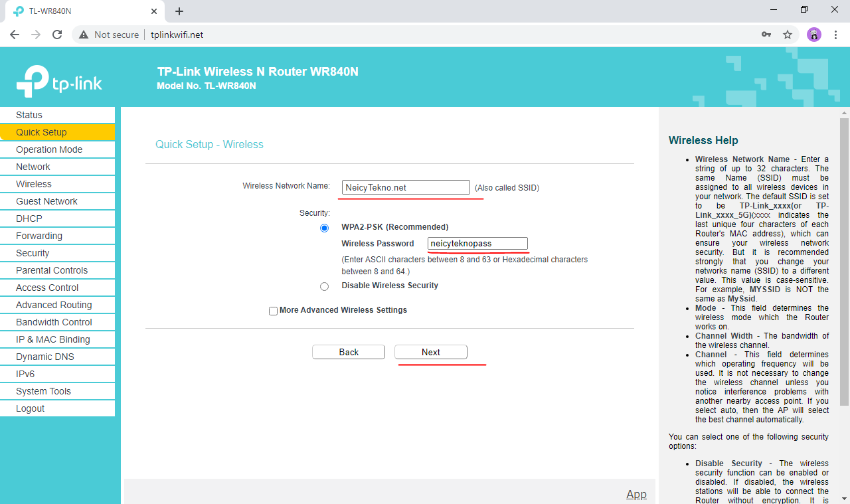850x504 pixels.
Task: Open the DHCP menu
Action: (57, 218)
